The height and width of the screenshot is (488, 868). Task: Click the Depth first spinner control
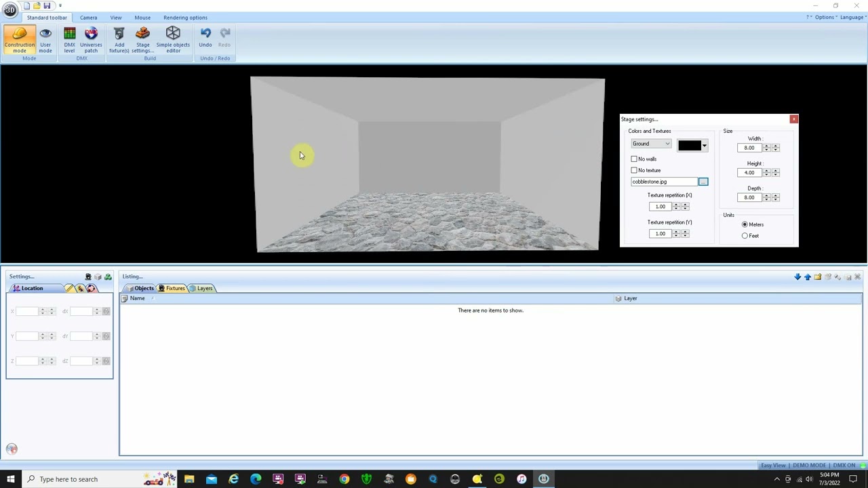point(766,197)
